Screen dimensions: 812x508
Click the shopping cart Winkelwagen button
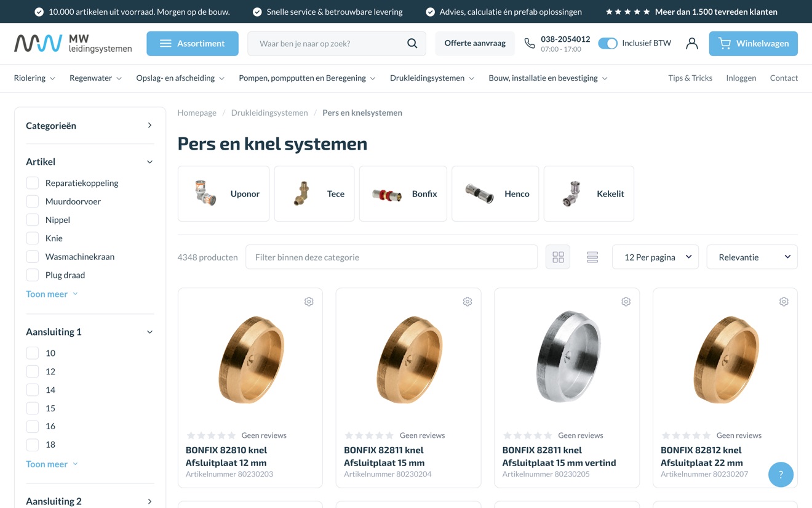click(x=753, y=43)
